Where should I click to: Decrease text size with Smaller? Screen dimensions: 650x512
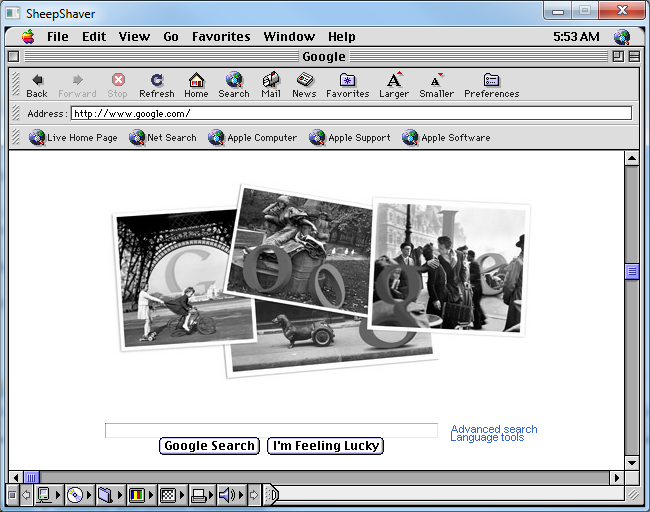coord(437,85)
